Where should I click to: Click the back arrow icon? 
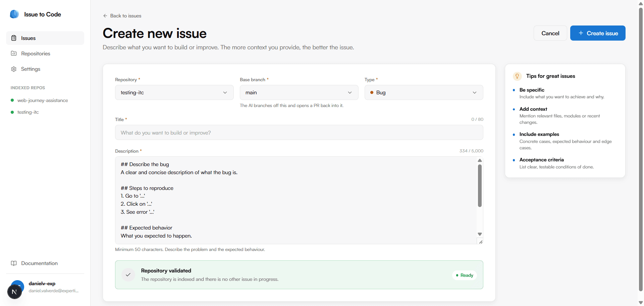[105, 16]
